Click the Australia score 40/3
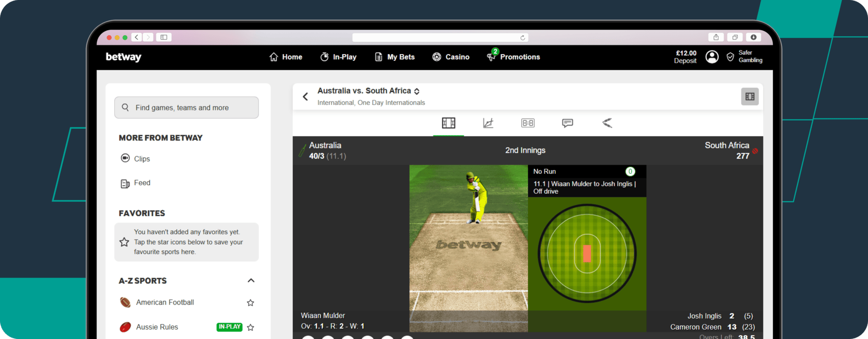868x339 pixels. point(317,156)
